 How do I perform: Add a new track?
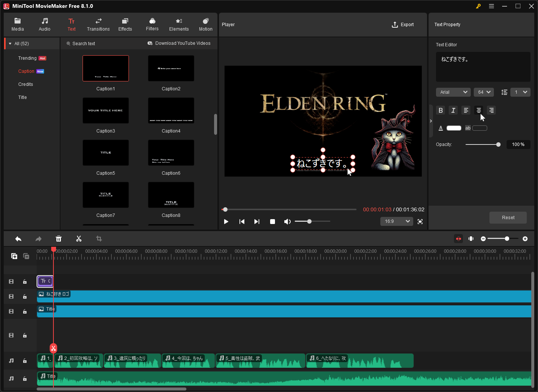coord(14,256)
